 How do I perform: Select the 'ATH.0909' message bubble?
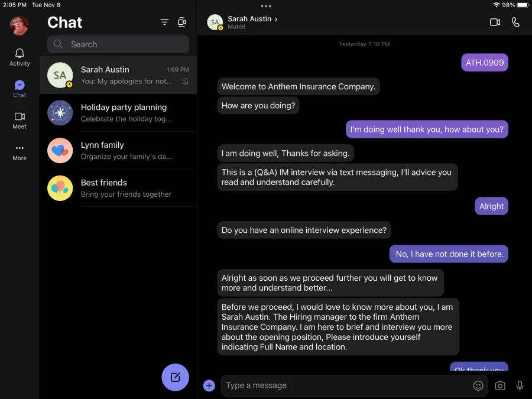[x=485, y=63]
